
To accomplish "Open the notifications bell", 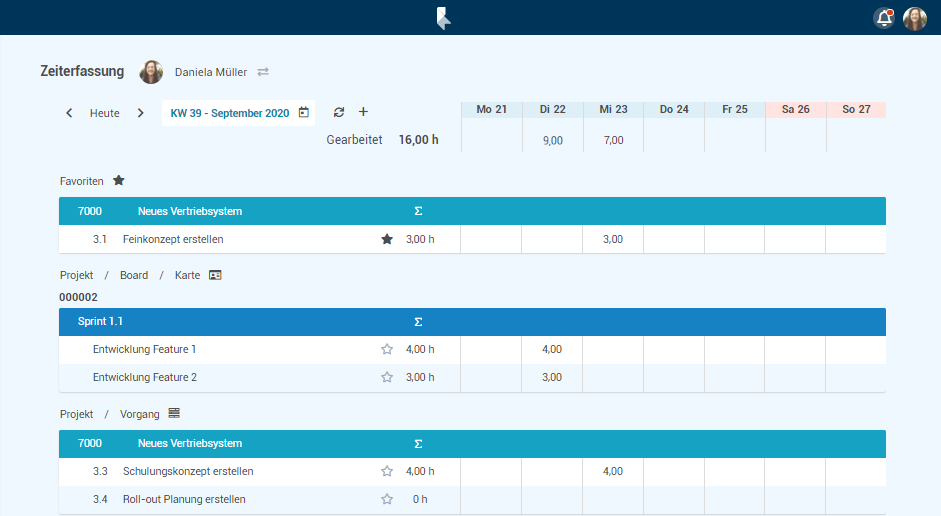I will pyautogui.click(x=883, y=18).
